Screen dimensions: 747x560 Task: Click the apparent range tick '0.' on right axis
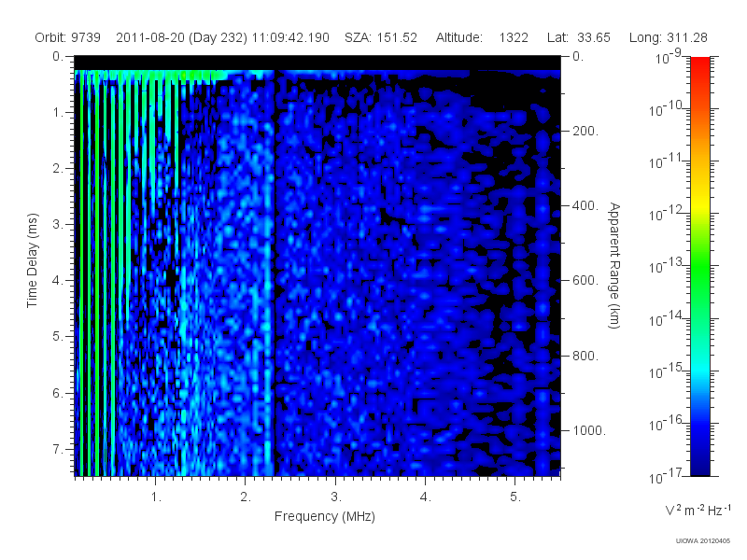[x=578, y=57]
